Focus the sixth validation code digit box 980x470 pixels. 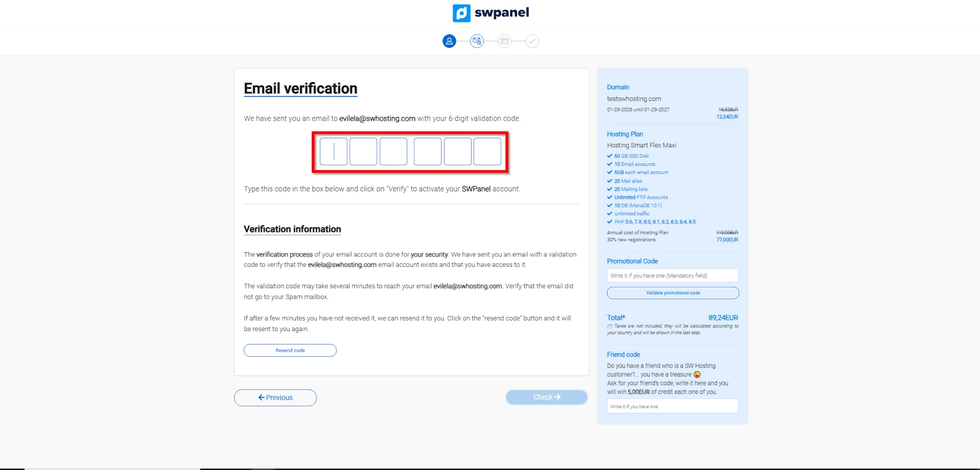488,152
